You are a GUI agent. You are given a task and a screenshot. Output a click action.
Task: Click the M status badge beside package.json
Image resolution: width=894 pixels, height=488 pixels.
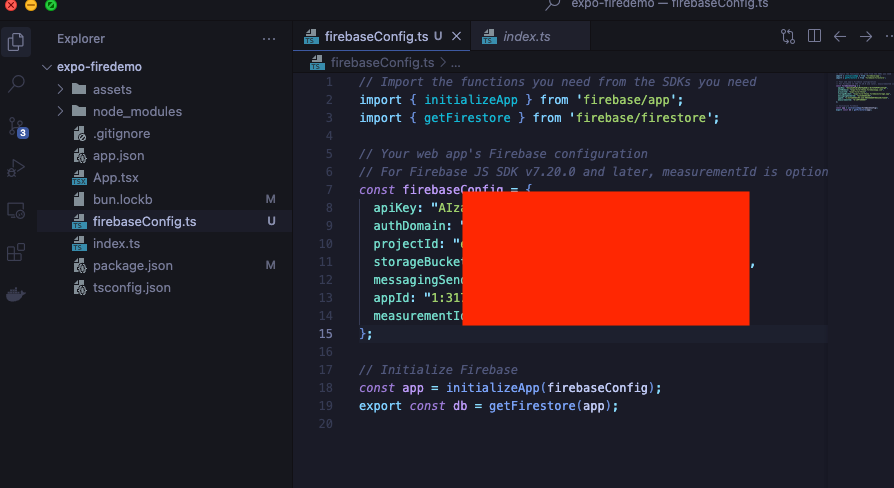coord(270,265)
